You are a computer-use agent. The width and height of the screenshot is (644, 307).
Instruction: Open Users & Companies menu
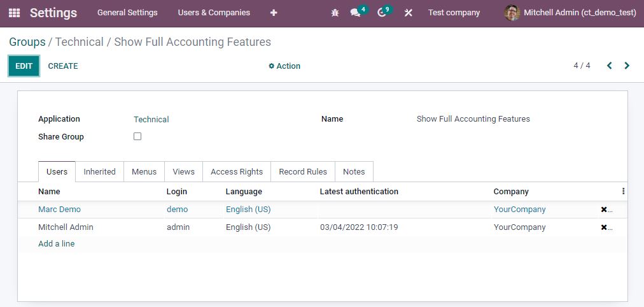coord(214,13)
